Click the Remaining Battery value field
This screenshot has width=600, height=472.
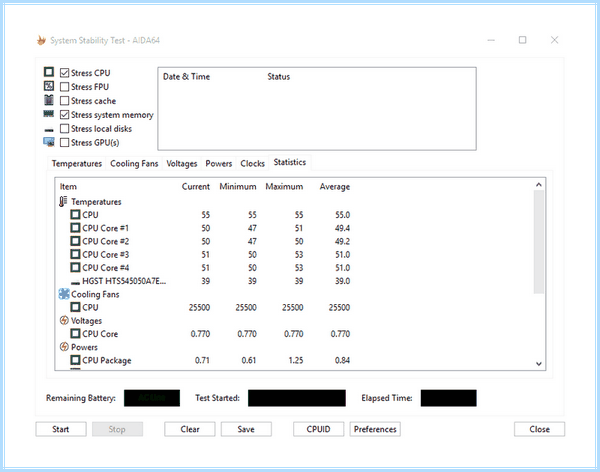[x=152, y=398]
